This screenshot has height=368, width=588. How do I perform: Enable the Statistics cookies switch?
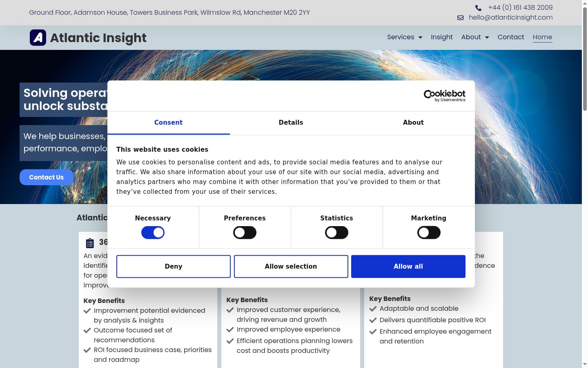336,233
